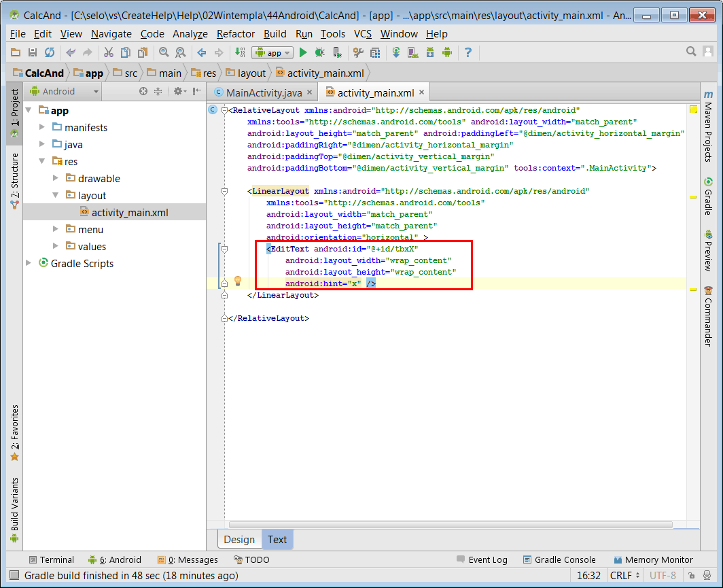Open Android project view dropdown

tap(63, 91)
